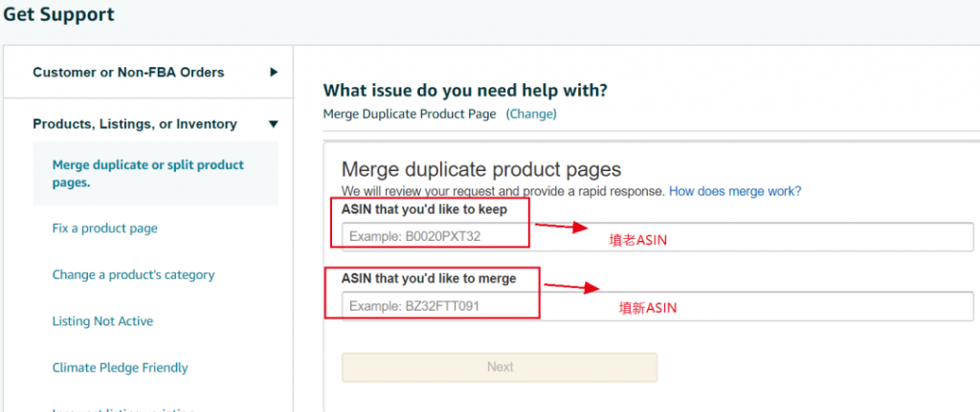Focus the ASIN to merge field

[657, 306]
